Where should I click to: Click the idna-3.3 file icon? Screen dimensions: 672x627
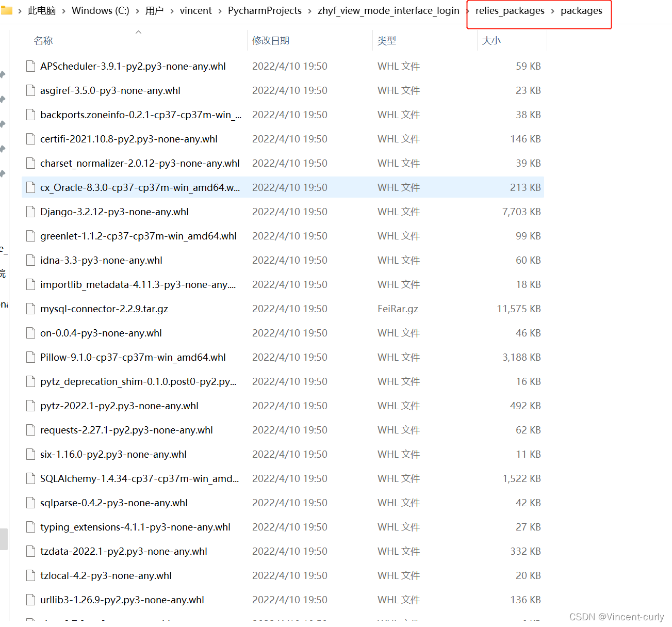31,260
